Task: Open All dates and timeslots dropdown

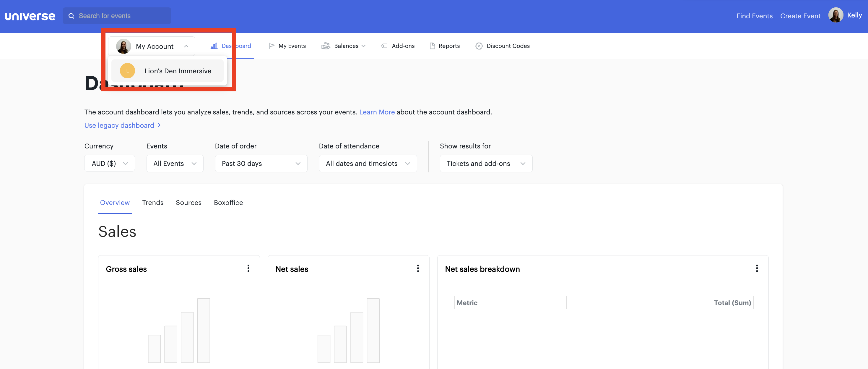Action: (368, 164)
